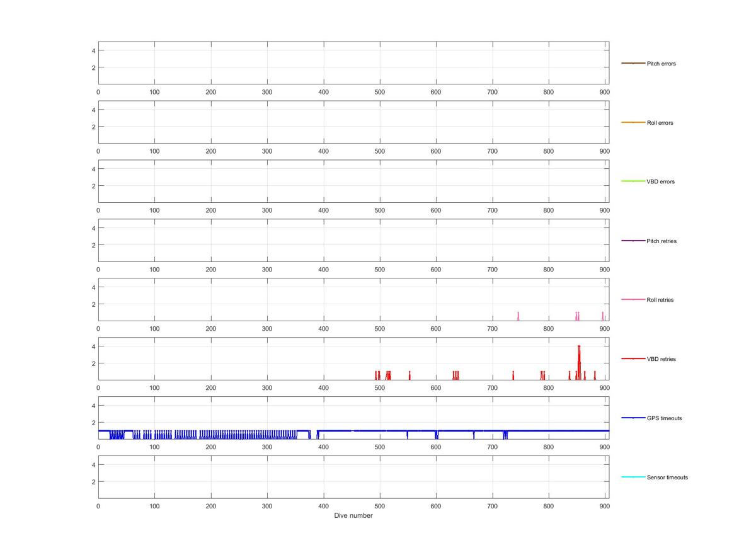
Task: Click the 4 y-axis label on VBD retries plot
Action: pyautogui.click(x=93, y=346)
